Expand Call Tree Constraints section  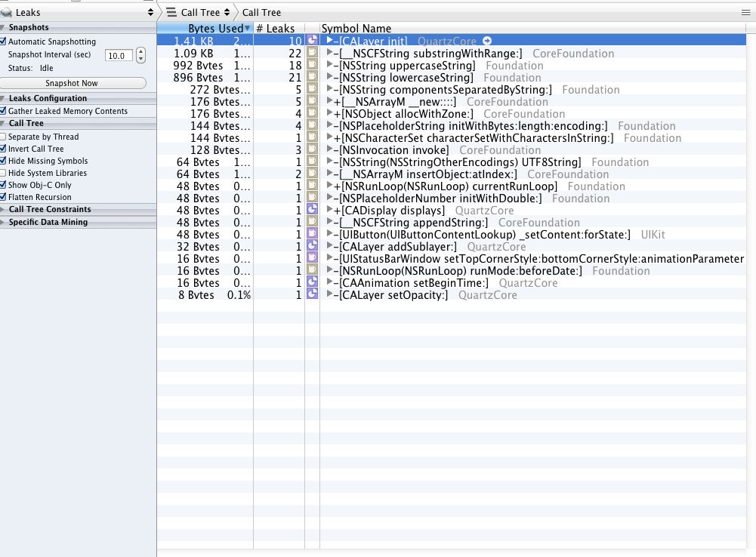pos(3,210)
